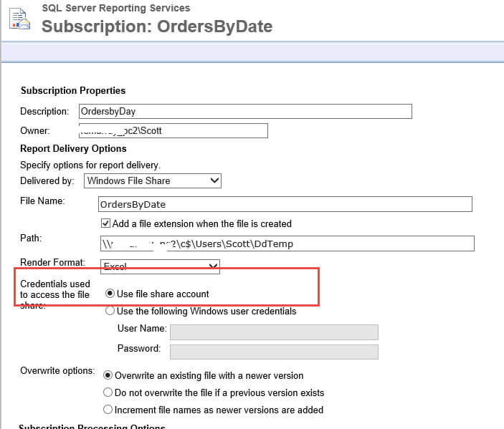Click the 'Subscription: OrdersByDate' page title

point(157,26)
